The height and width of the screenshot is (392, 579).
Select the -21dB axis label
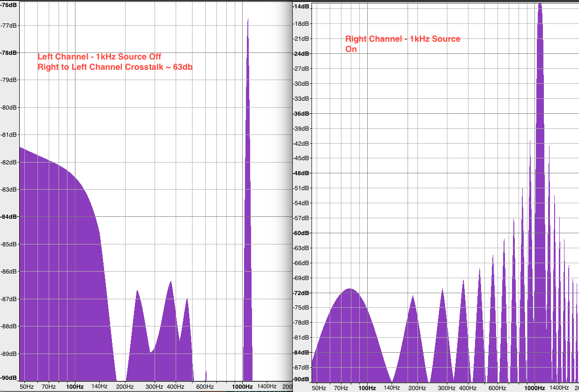[301, 38]
